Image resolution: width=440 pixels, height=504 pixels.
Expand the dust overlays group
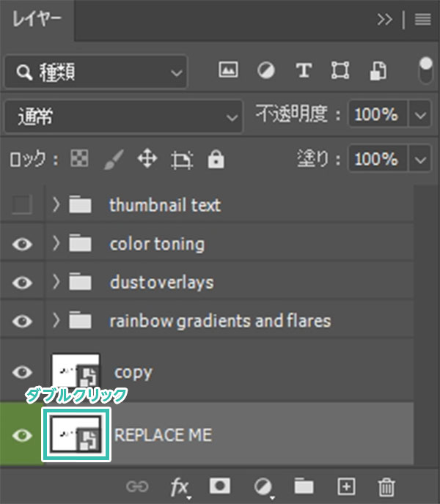click(56, 282)
